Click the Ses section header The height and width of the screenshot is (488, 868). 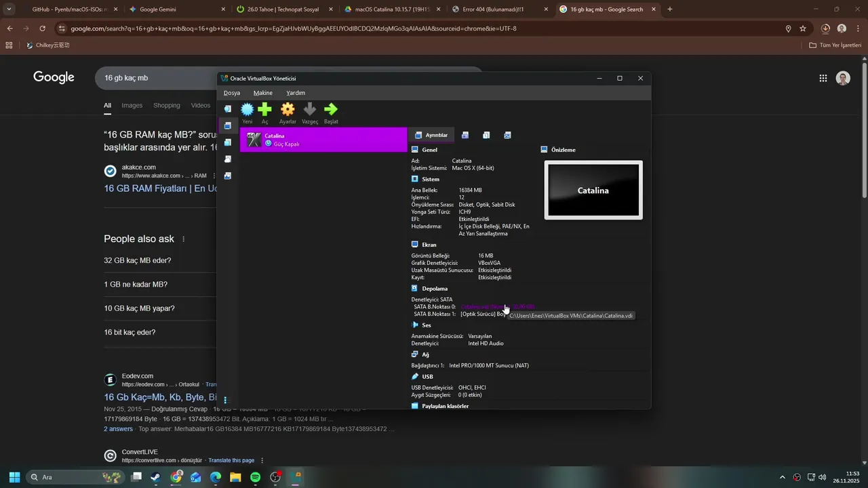[427, 325]
